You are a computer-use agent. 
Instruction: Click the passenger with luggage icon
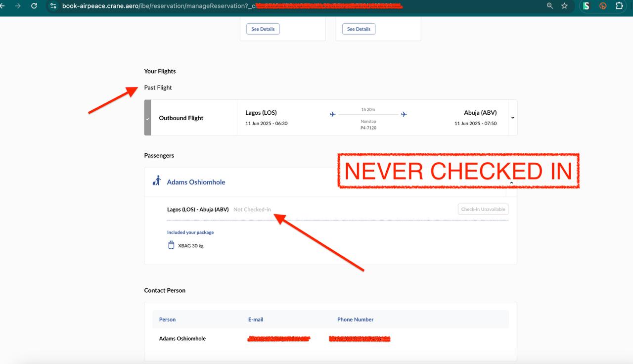coord(157,181)
